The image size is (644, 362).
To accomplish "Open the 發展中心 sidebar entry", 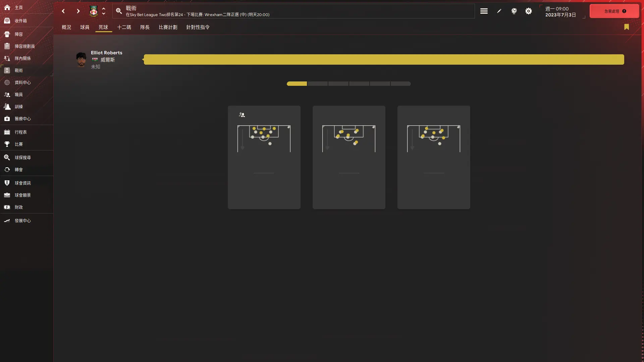I will tap(26, 221).
